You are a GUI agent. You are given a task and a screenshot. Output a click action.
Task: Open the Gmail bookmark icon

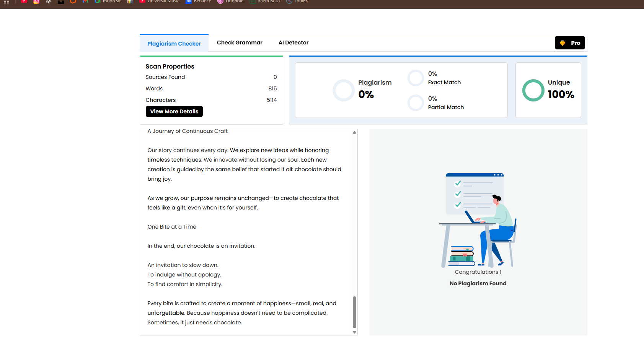tap(85, 2)
